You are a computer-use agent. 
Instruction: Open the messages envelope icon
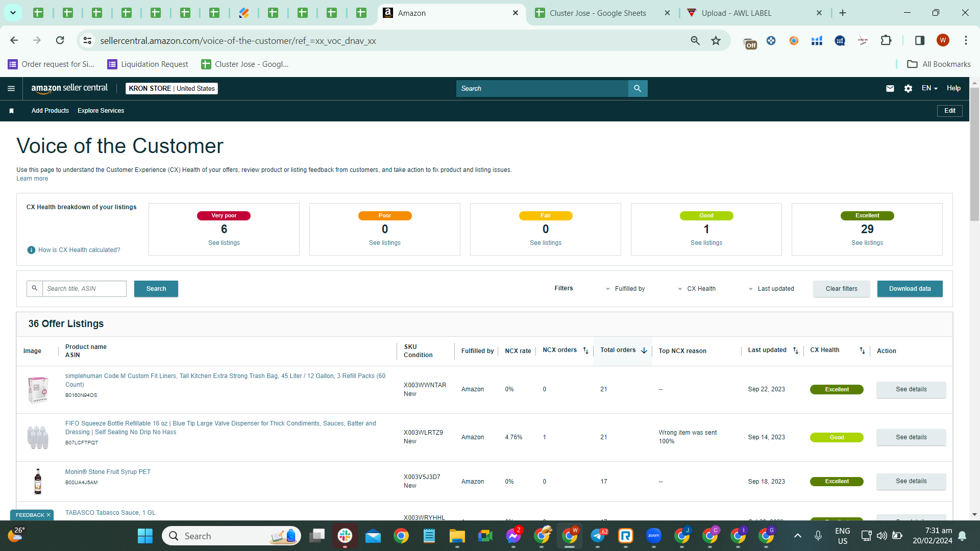(890, 88)
